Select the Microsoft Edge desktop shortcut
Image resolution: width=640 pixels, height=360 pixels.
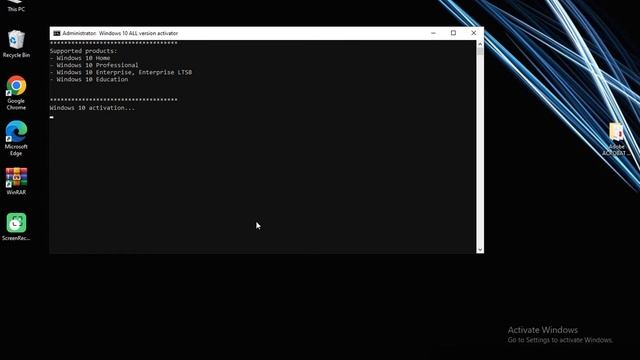(16, 138)
